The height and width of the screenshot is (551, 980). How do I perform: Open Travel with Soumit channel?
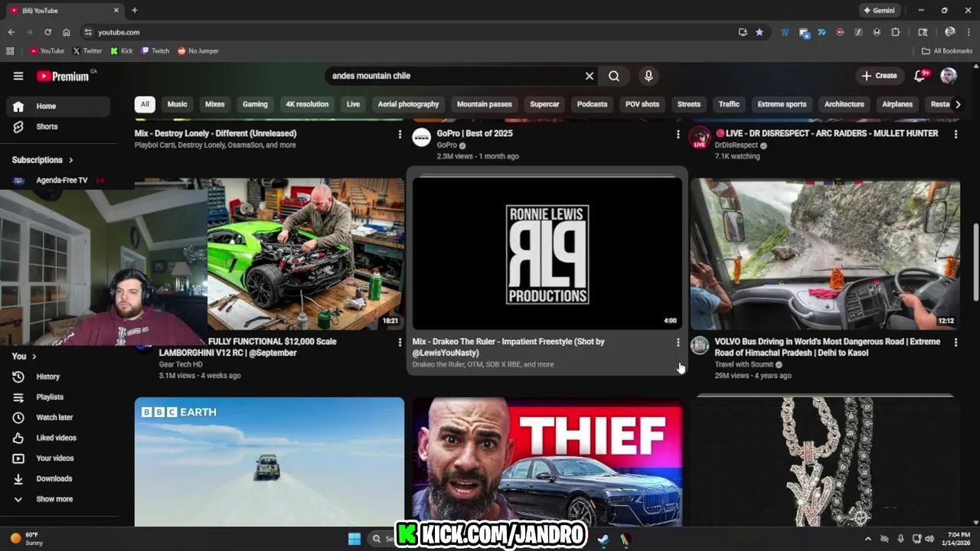click(x=743, y=364)
